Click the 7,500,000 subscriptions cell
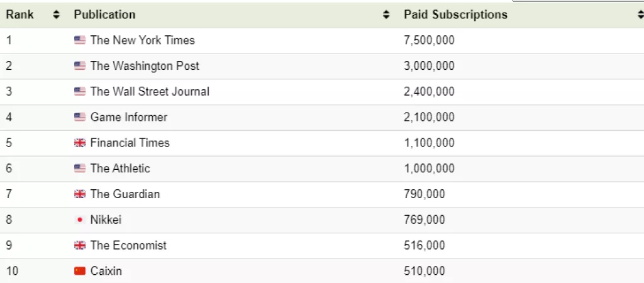Image resolution: width=644 pixels, height=283 pixels. click(x=429, y=40)
